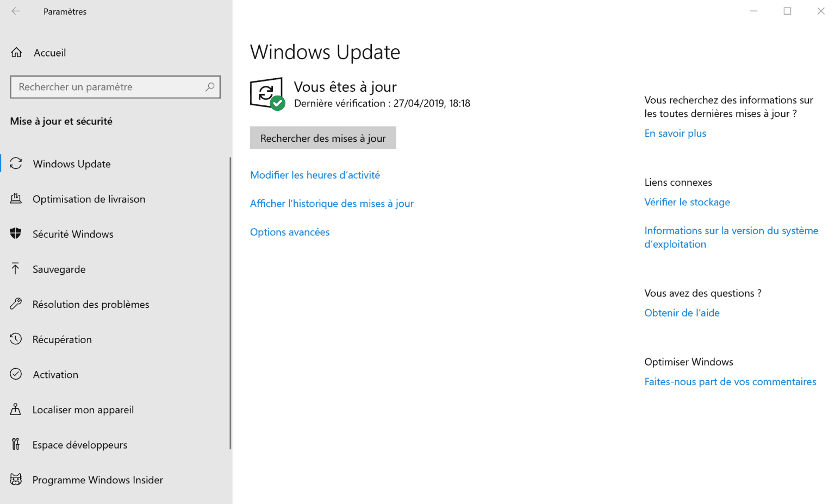Image resolution: width=835 pixels, height=504 pixels.
Task: Click the Optimisation de livraison icon
Action: pyautogui.click(x=16, y=199)
